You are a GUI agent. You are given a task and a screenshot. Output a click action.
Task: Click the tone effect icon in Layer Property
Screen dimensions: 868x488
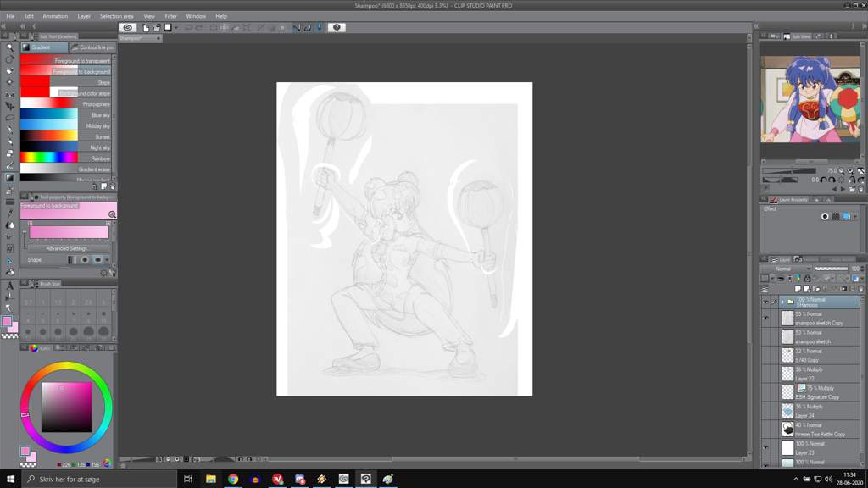[836, 216]
